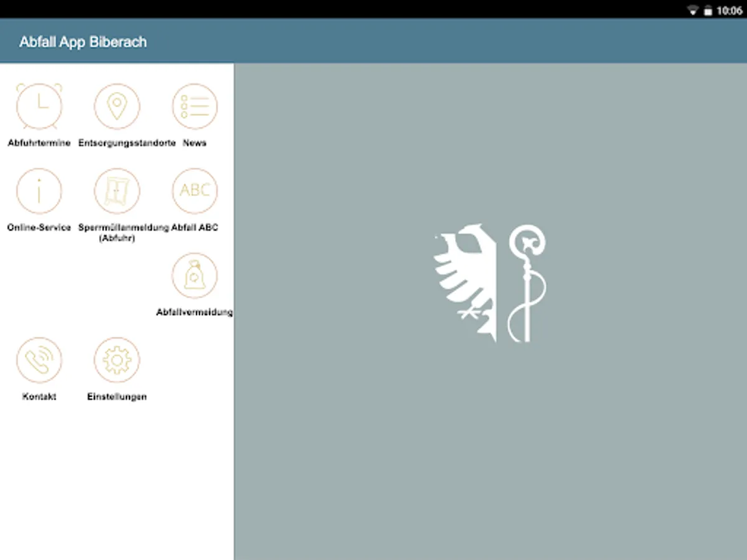Open the Sperrmüllanmeldung (Abfuhr) wardrobe icon
The height and width of the screenshot is (560, 747).
[116, 190]
